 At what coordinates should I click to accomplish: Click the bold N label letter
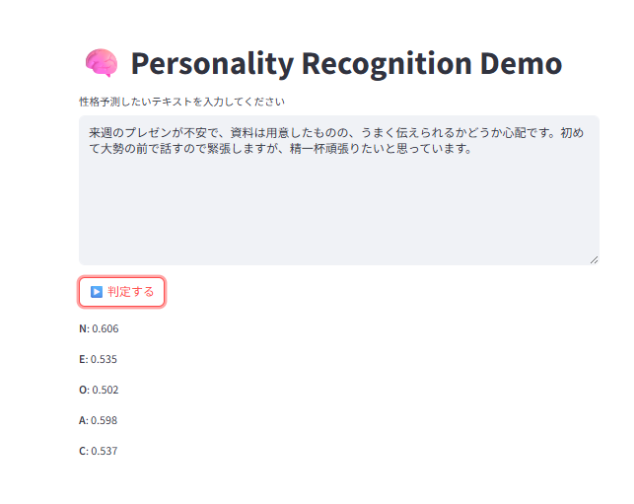[83, 328]
